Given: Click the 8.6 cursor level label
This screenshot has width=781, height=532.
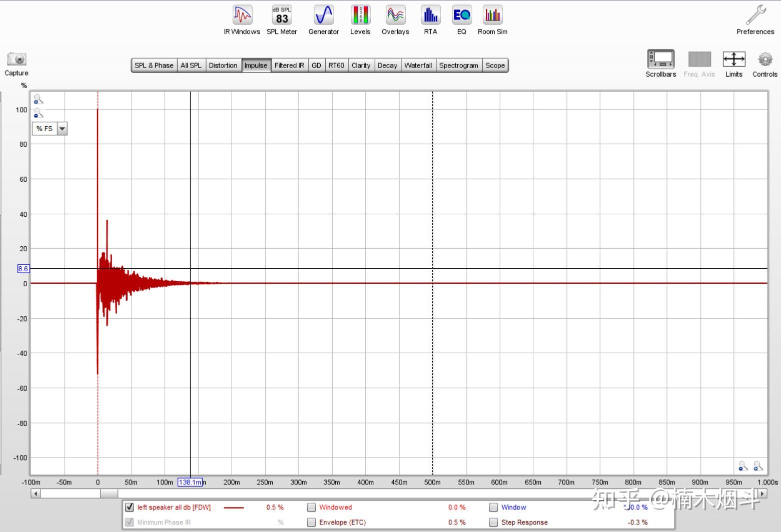Looking at the screenshot, I should click(23, 269).
